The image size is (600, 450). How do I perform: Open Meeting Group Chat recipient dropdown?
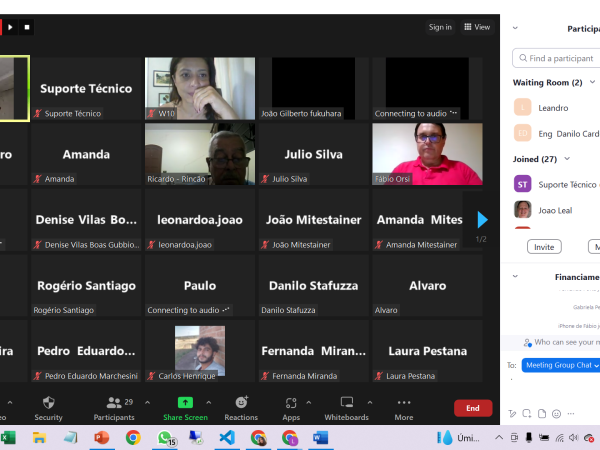[x=561, y=365]
